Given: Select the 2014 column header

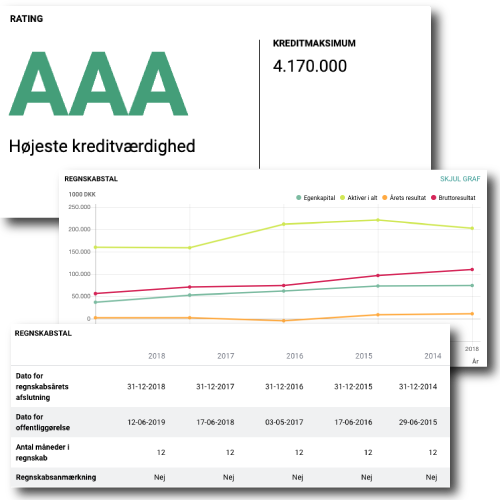Looking at the screenshot, I should click(433, 356).
